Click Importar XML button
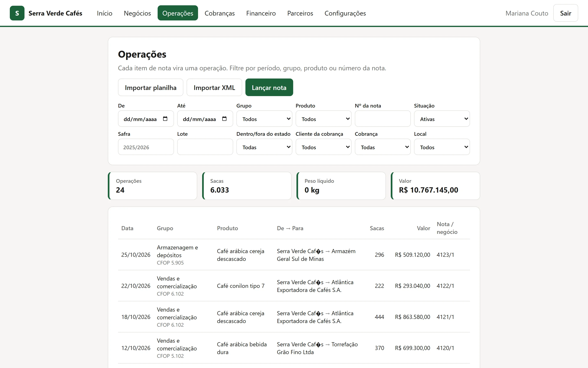Viewport: 588px width, 368px height. click(x=214, y=87)
